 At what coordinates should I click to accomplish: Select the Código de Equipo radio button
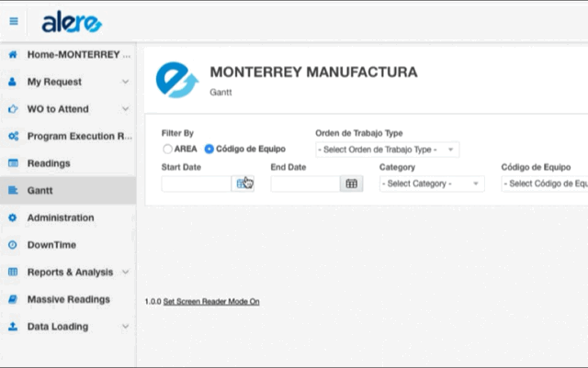(x=209, y=150)
